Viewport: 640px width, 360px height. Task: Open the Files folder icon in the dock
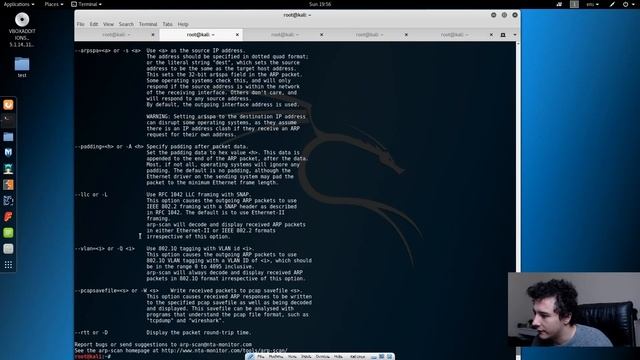8,137
